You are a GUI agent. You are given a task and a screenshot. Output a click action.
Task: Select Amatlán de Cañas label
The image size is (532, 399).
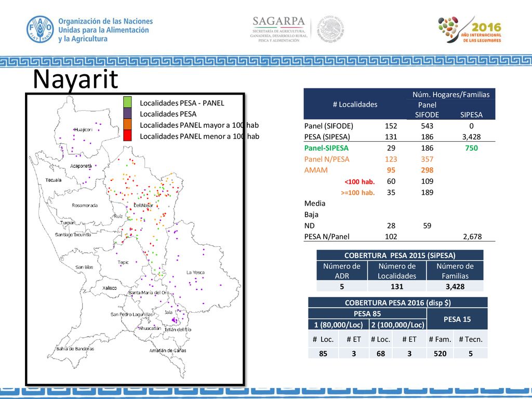168,351
